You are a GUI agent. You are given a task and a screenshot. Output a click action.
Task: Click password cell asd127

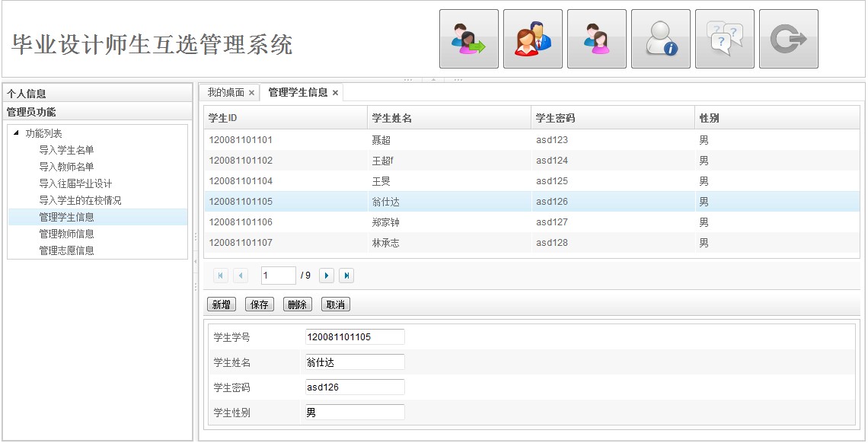click(552, 221)
